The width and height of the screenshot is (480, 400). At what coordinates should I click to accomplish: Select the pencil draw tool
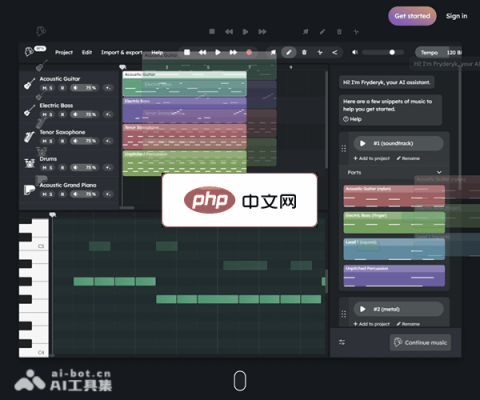pyautogui.click(x=289, y=52)
